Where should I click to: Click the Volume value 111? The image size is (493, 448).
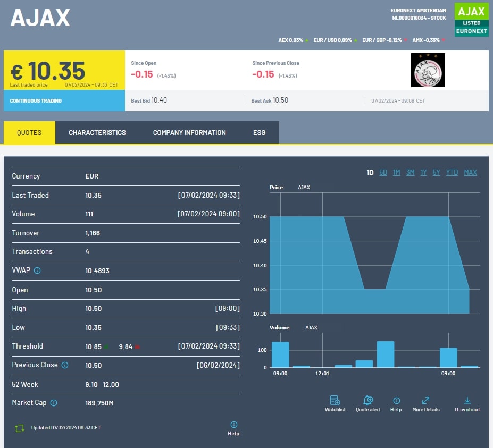coord(89,214)
